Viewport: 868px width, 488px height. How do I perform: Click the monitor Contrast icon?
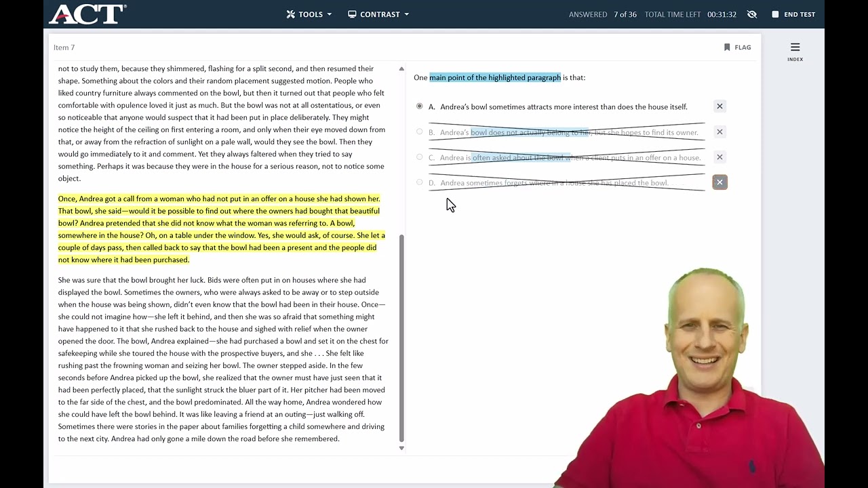click(x=352, y=14)
